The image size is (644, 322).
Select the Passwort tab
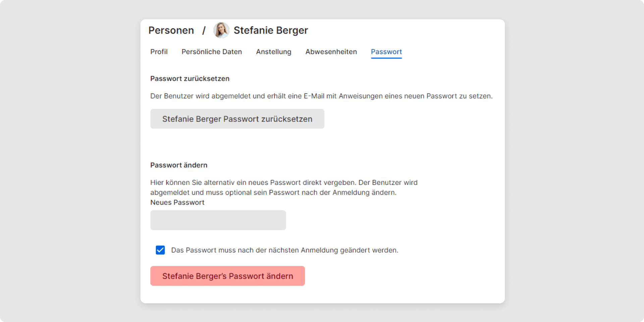pyautogui.click(x=386, y=52)
